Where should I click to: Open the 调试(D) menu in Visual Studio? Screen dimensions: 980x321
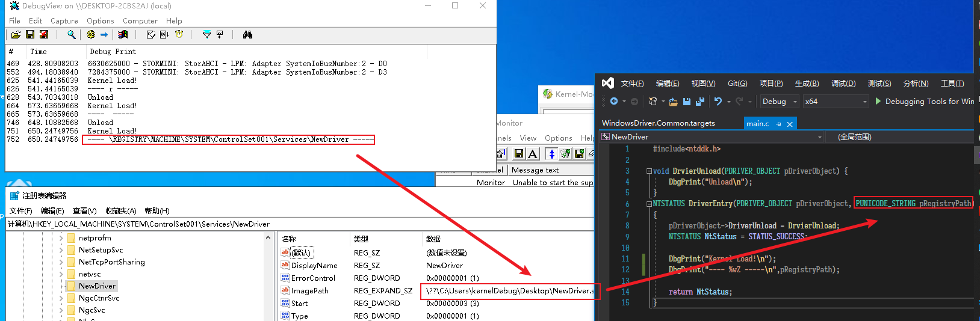pyautogui.click(x=843, y=84)
